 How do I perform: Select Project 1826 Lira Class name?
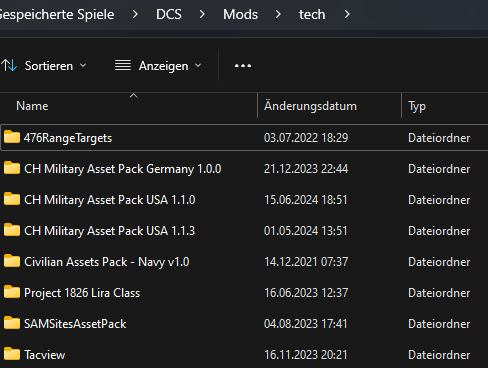pos(82,293)
